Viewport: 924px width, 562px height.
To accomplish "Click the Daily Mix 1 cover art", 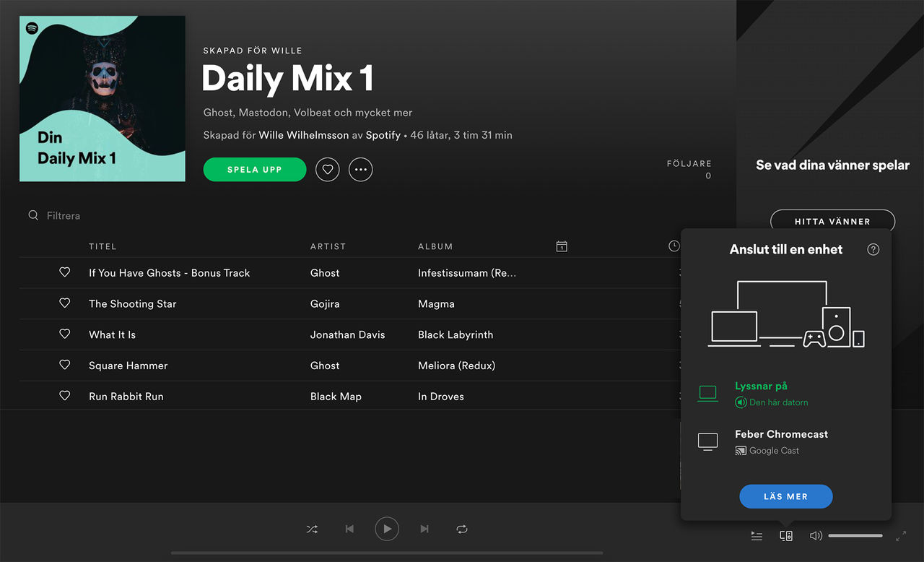I will click(x=103, y=98).
